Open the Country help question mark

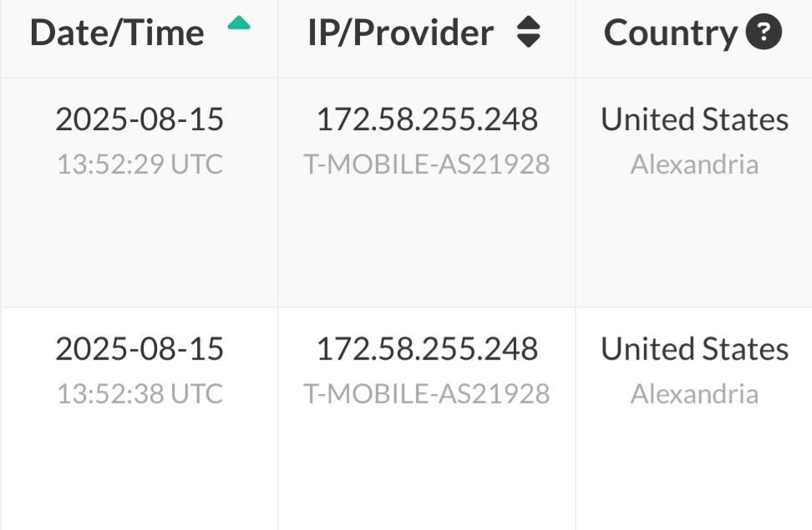coord(764,33)
